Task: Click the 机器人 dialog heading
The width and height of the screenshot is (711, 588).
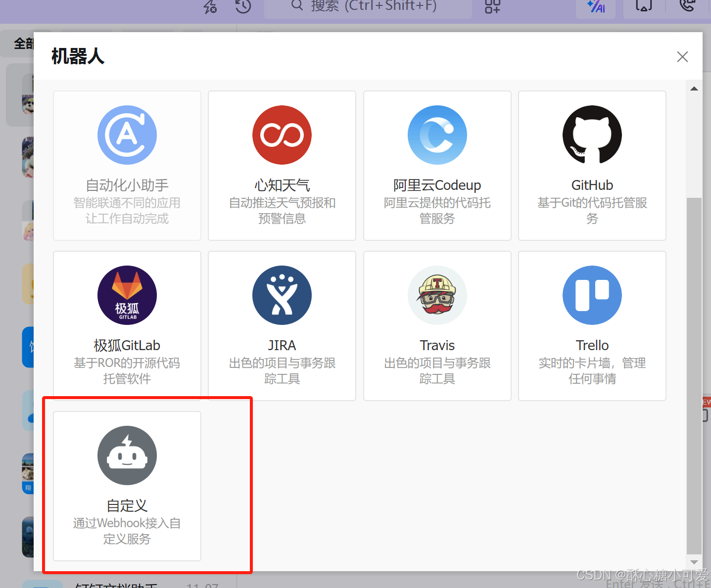Action: pos(78,56)
